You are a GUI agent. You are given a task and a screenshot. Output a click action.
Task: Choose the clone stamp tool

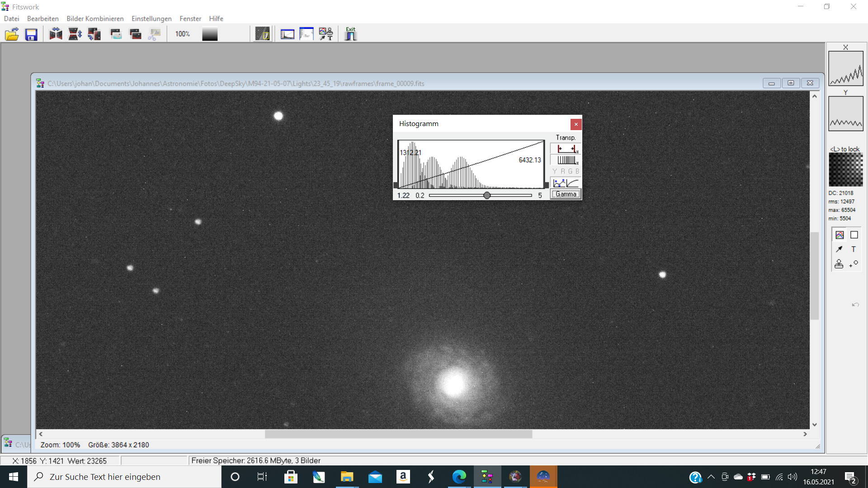[x=839, y=264]
